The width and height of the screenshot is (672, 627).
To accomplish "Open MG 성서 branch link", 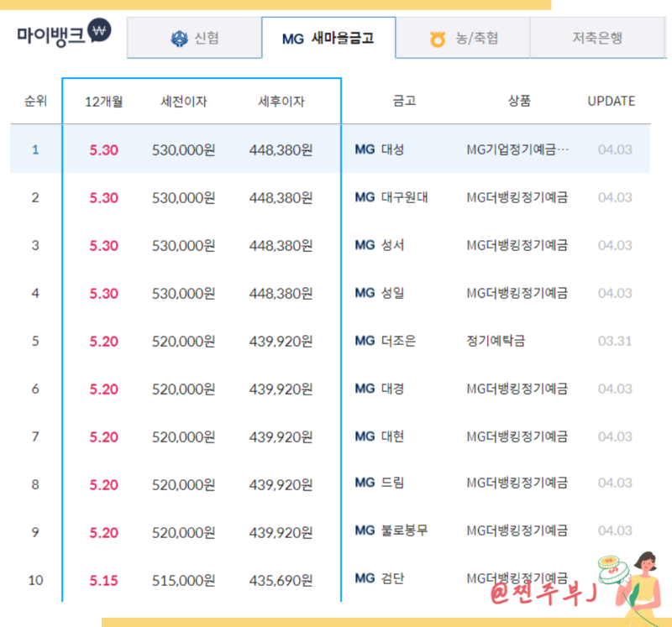I will pyautogui.click(x=380, y=245).
